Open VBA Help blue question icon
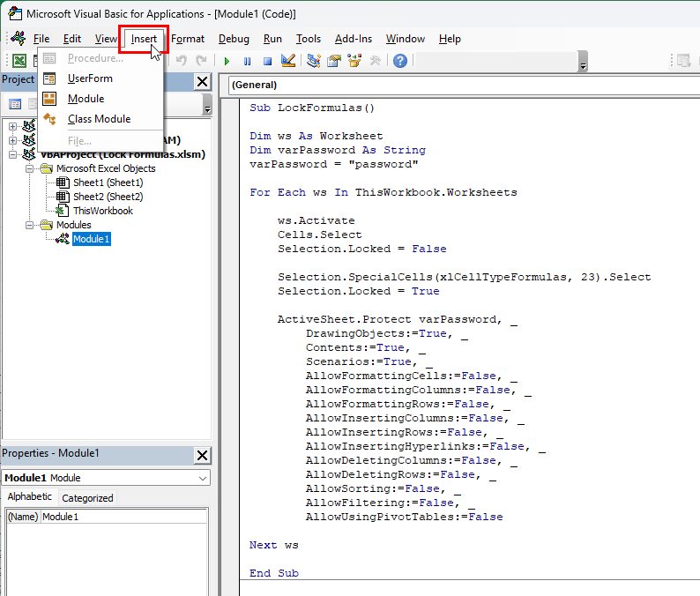 click(x=400, y=60)
